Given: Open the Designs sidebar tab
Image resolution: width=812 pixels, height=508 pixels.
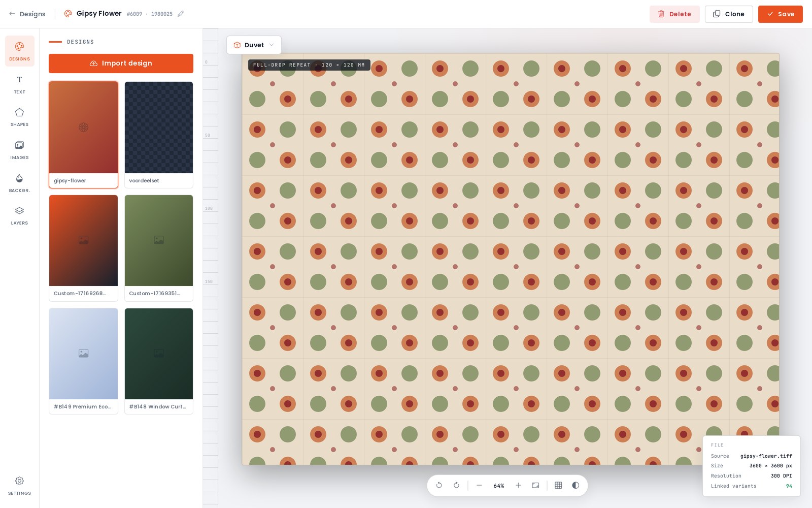Looking at the screenshot, I should [20, 51].
